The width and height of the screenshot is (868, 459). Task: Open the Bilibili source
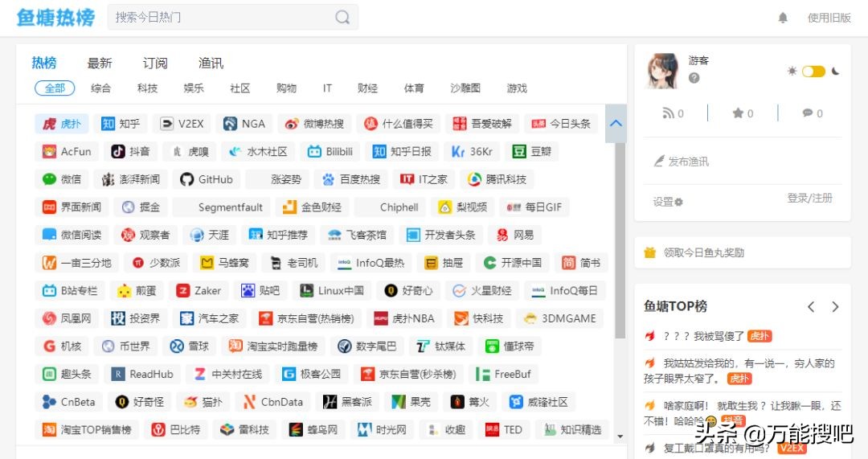[330, 152]
